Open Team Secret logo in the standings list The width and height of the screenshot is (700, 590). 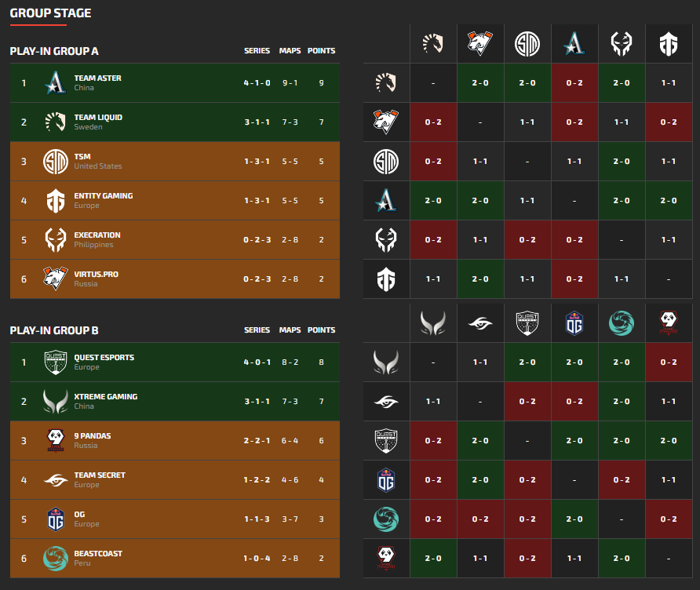55,479
